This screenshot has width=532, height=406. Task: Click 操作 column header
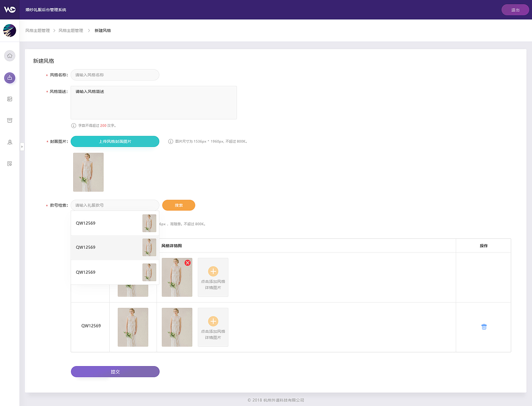[484, 246]
